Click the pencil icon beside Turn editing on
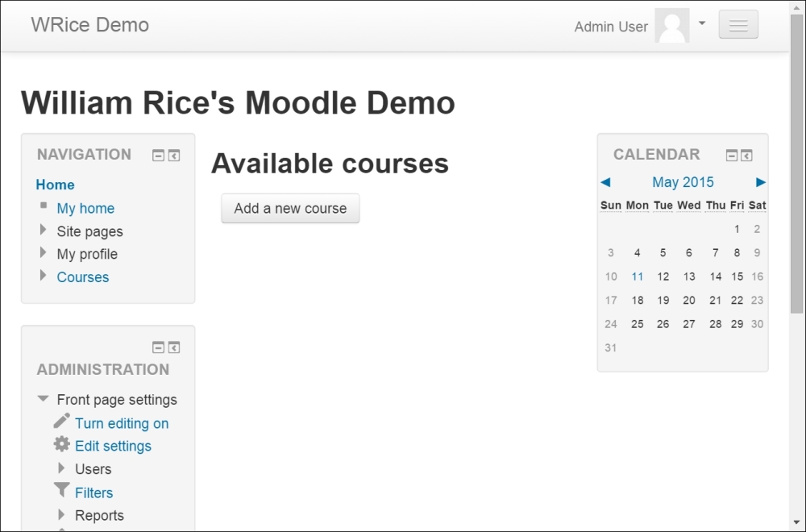 (x=62, y=421)
